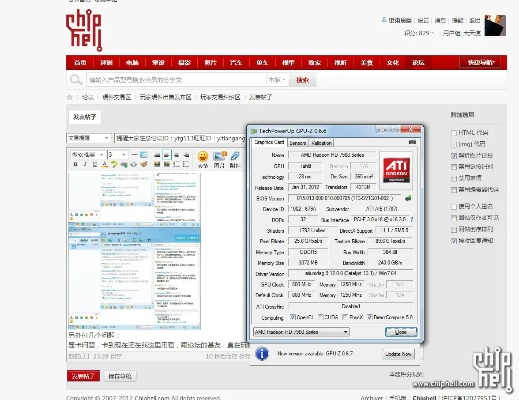Click into the post title input field
Viewport: 519px width, 400px height.
[180, 138]
